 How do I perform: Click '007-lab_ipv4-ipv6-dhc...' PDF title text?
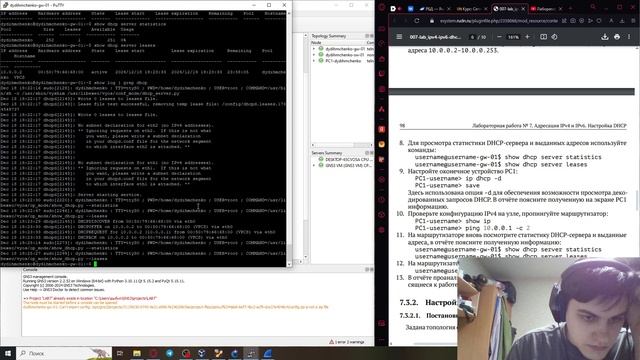pos(435,37)
